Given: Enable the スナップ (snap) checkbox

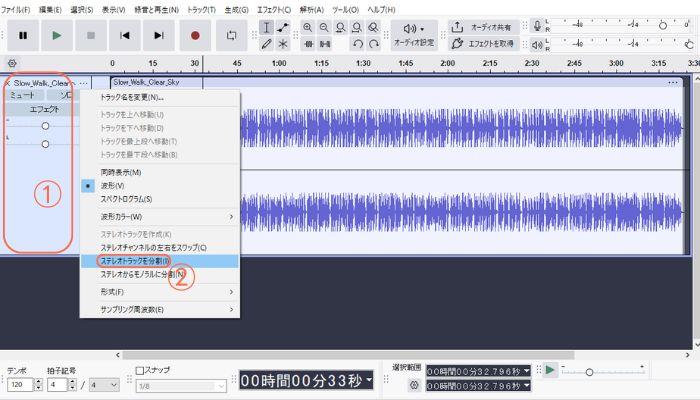Looking at the screenshot, I should click(x=140, y=370).
